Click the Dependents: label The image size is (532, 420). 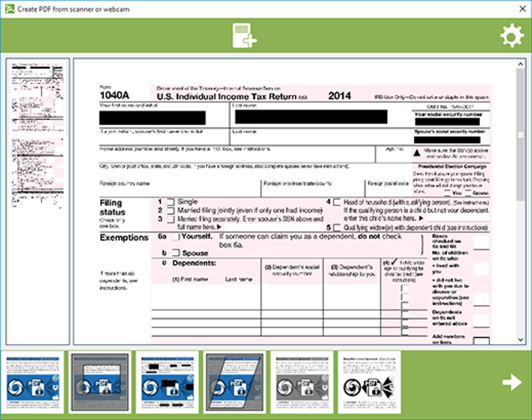pos(194,263)
